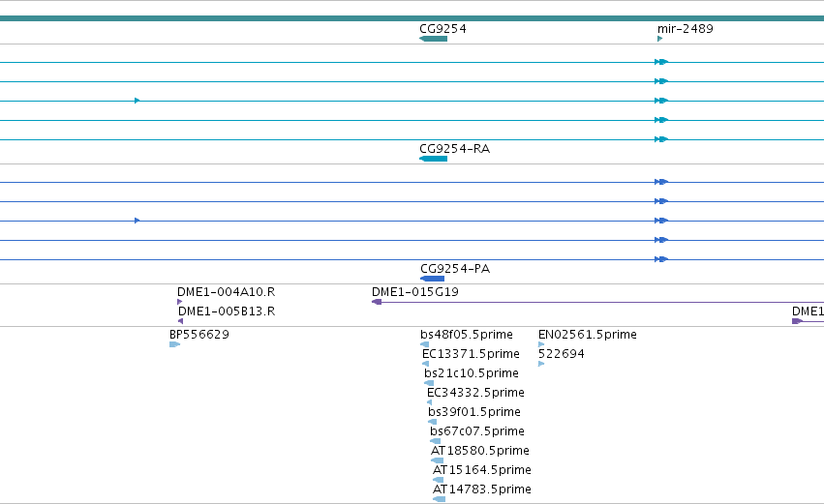This screenshot has height=504, width=824.
Task: Select the AT14783.5prime EST glyph
Action: coord(439,499)
